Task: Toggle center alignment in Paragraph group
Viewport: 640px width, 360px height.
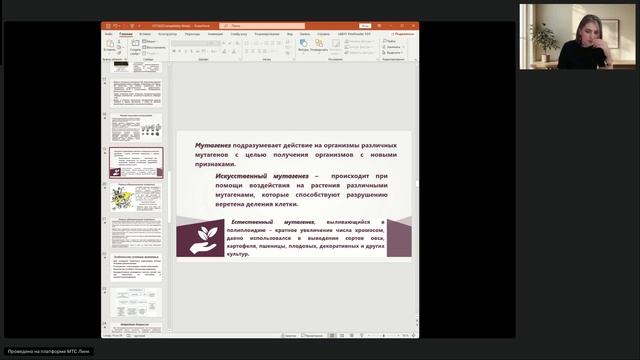Action: tap(253, 51)
